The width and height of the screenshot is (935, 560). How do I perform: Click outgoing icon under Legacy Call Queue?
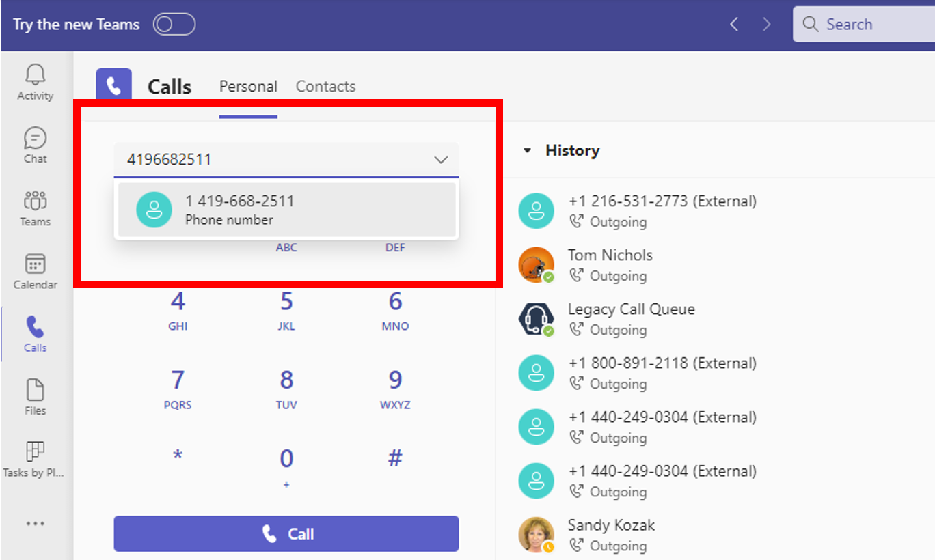577,330
